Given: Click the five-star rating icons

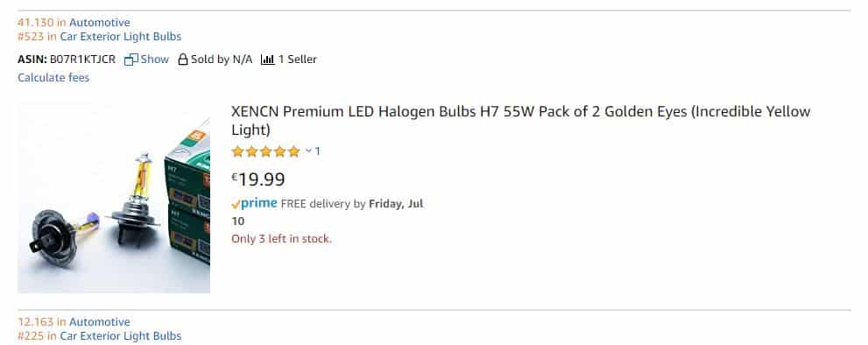Looking at the screenshot, I should (x=265, y=151).
